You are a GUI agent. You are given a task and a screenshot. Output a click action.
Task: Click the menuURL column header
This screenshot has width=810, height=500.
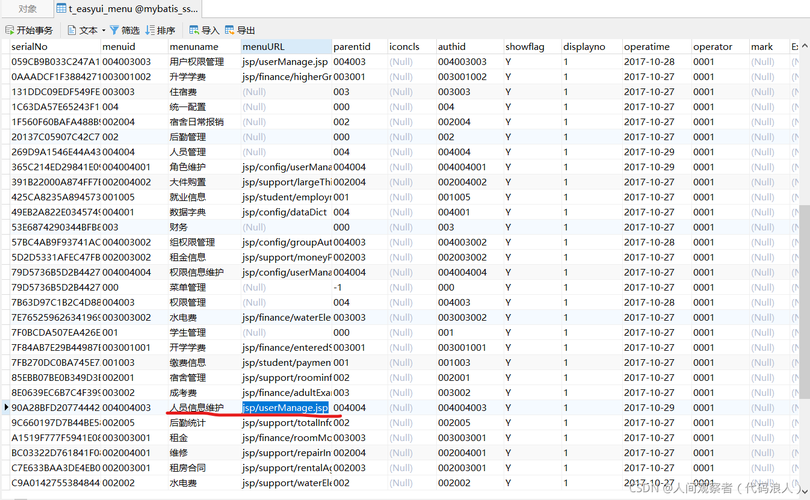(286, 46)
